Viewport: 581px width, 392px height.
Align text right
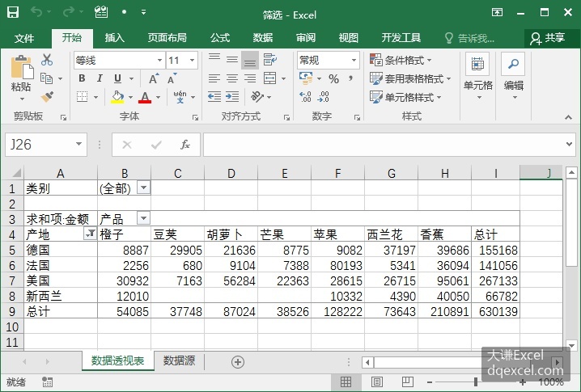click(x=250, y=78)
